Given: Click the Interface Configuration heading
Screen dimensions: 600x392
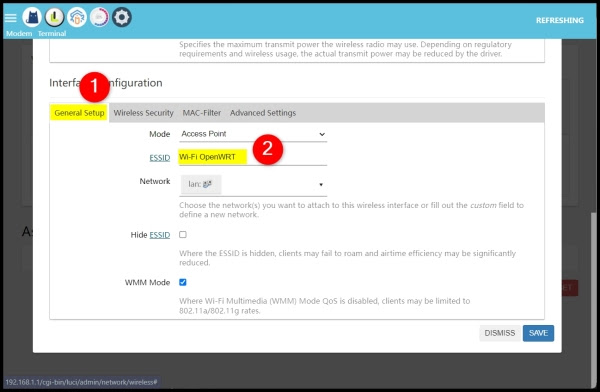Looking at the screenshot, I should [106, 83].
